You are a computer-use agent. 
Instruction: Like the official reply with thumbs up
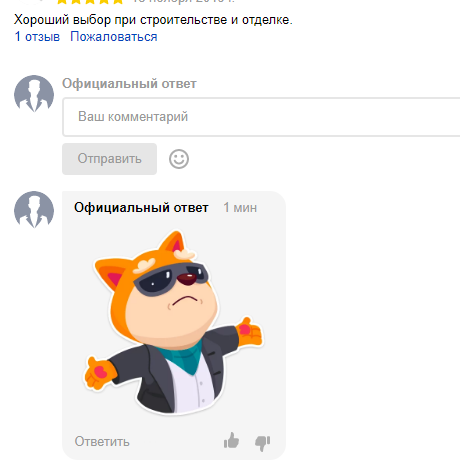point(231,441)
